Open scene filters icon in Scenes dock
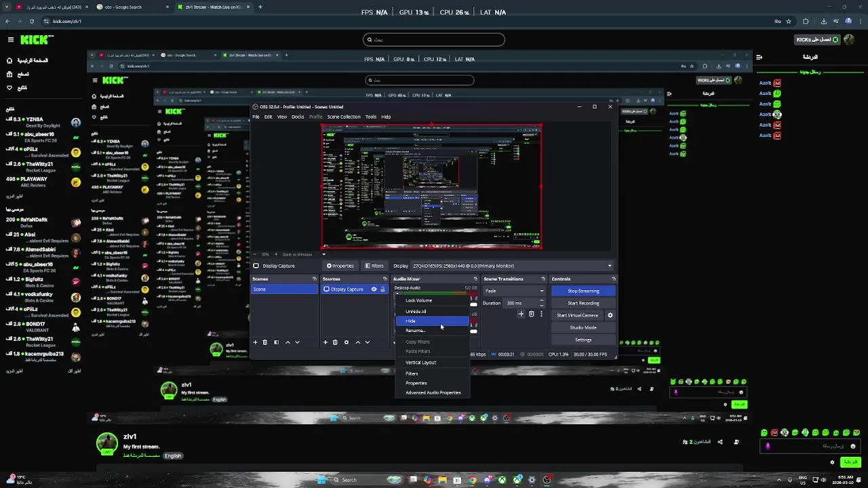Image resolution: width=868 pixels, height=488 pixels. tap(276, 342)
